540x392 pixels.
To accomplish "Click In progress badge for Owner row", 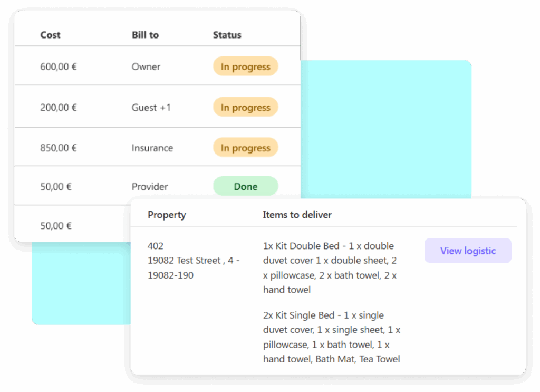I will (245, 67).
